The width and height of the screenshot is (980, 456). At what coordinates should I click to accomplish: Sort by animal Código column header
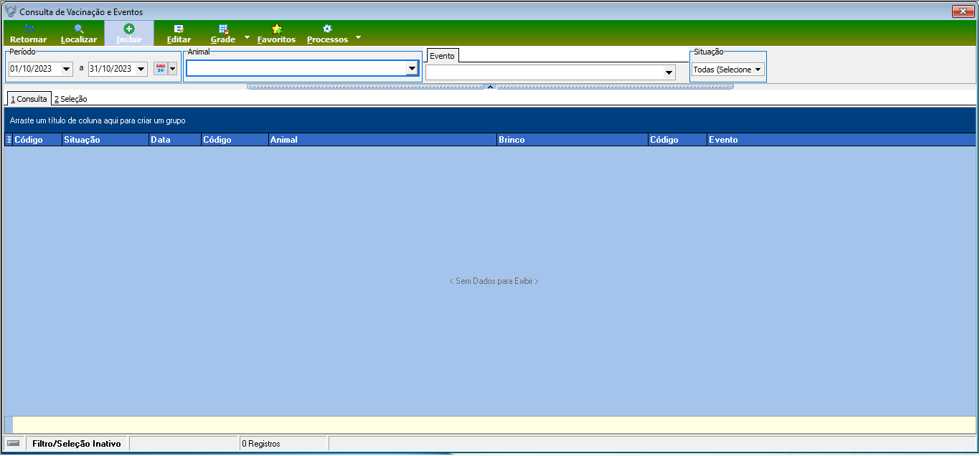point(235,140)
